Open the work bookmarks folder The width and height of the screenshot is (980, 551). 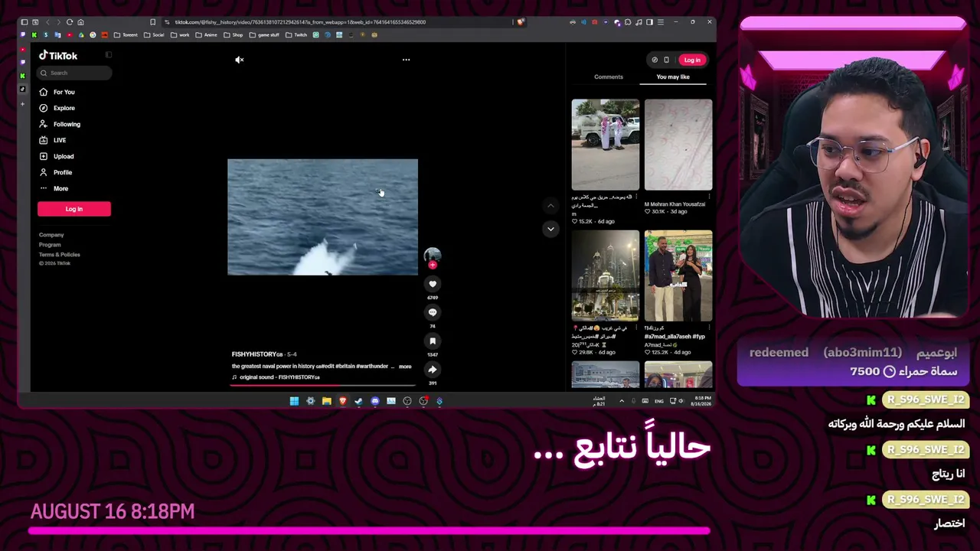coord(180,35)
